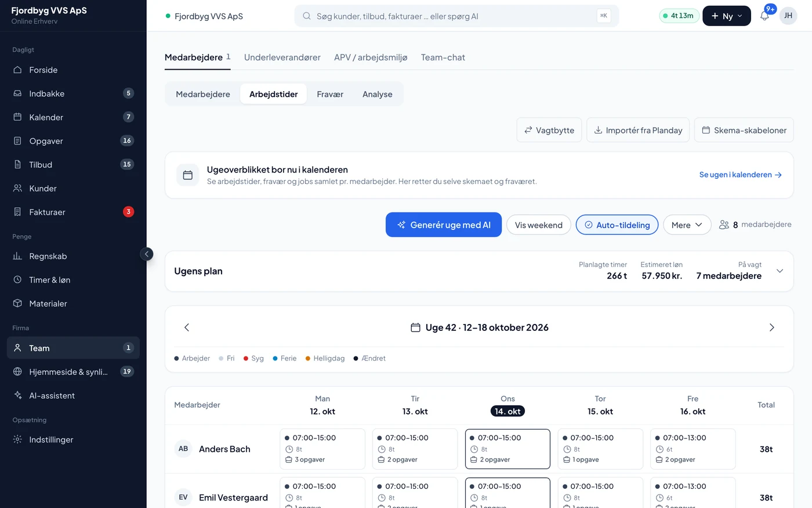Screen dimensions: 812x508
Task: Open Anders Bach's Monday 12. okt shift
Action: [x=322, y=449]
